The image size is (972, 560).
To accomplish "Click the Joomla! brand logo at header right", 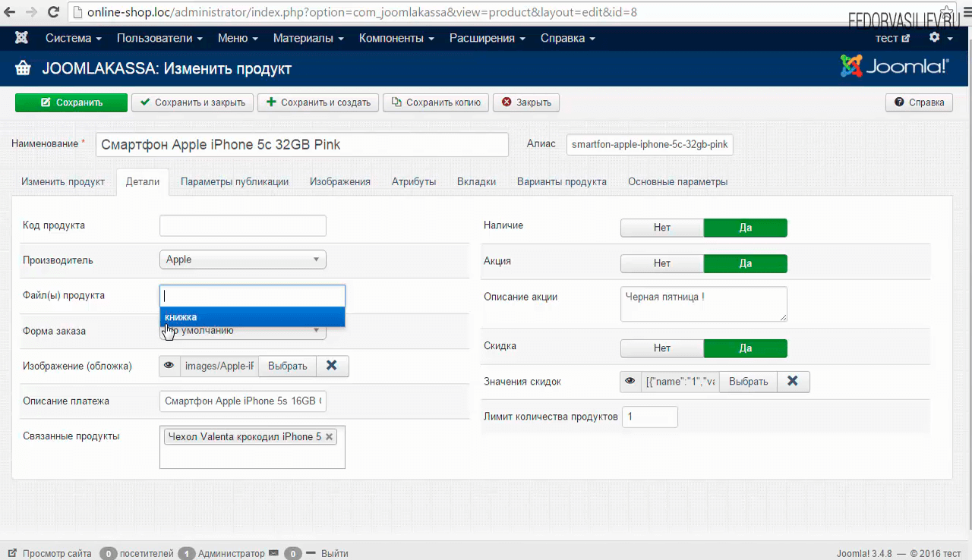I will 895,67.
